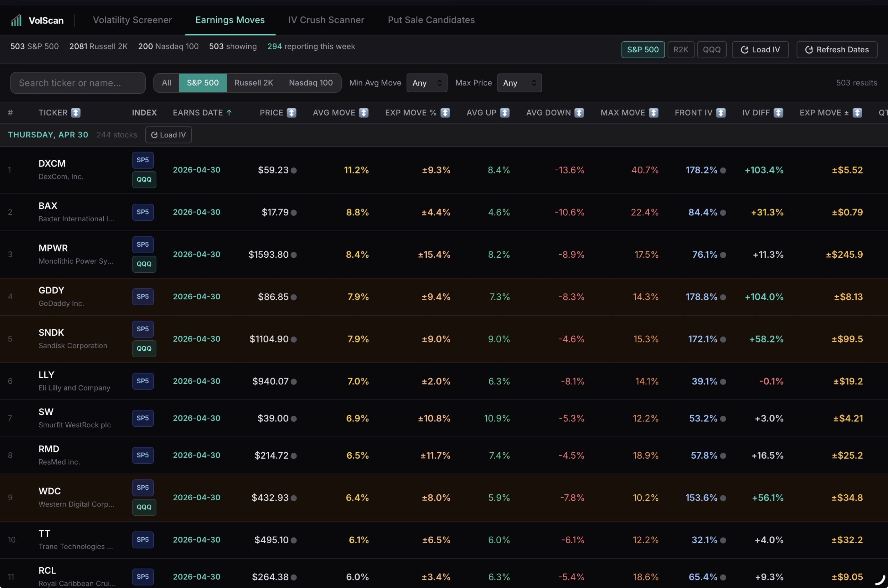The width and height of the screenshot is (888, 588).
Task: Select the All index filter
Action: coord(166,83)
